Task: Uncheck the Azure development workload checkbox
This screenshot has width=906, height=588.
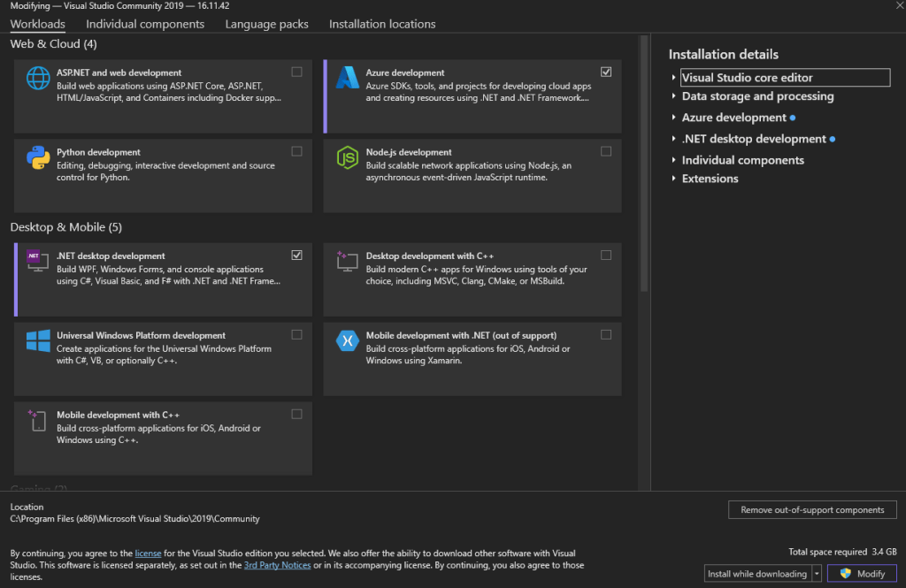Action: tap(606, 72)
